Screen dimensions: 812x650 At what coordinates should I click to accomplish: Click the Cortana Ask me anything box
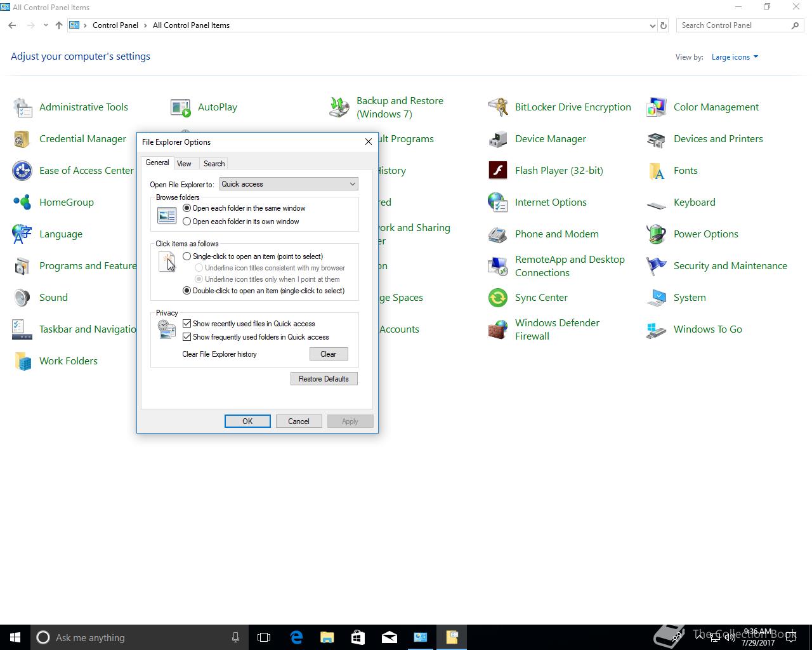tap(140, 637)
